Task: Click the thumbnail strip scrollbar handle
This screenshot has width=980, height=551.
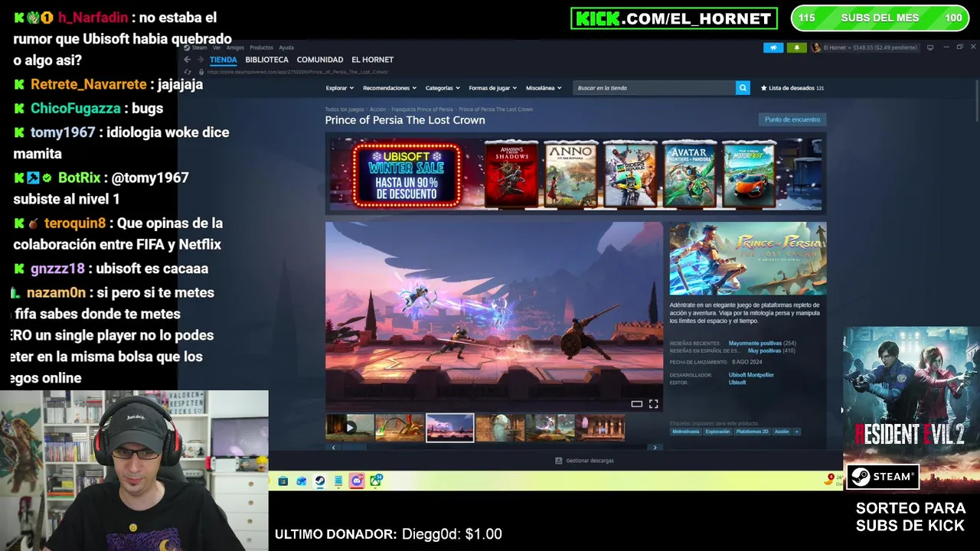Action: (x=354, y=448)
